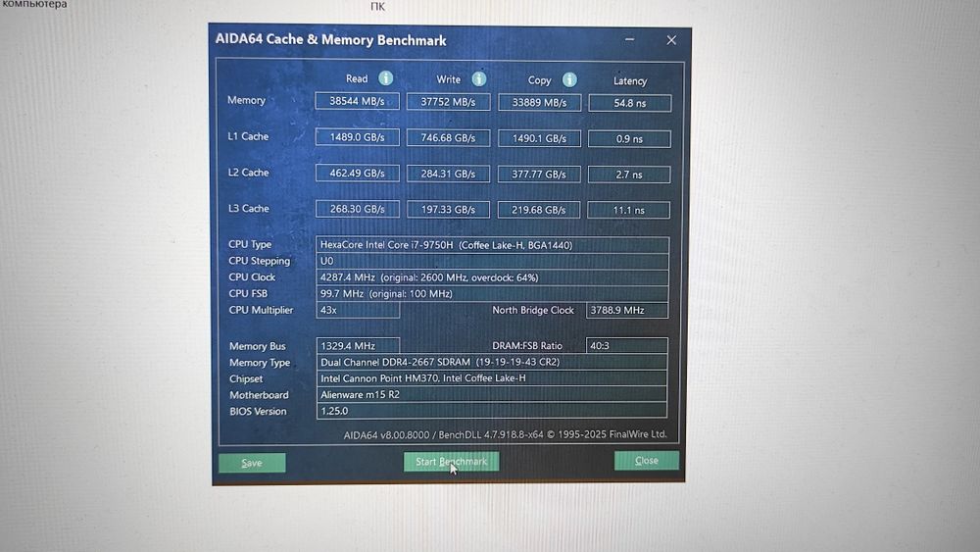Click the Memory row label
980x552 pixels.
click(x=246, y=100)
